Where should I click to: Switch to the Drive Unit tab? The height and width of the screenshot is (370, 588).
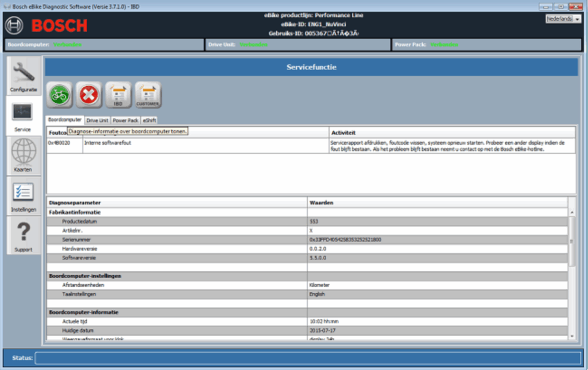97,120
